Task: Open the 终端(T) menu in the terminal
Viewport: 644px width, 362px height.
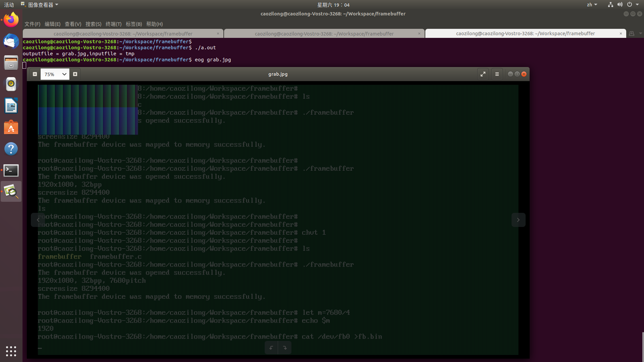Action: coord(113,24)
